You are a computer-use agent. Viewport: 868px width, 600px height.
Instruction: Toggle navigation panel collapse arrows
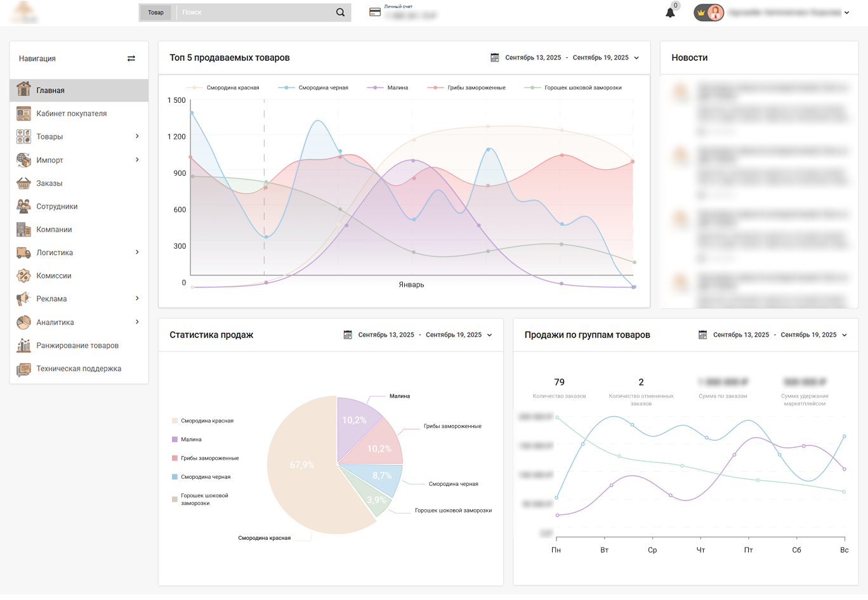point(131,58)
